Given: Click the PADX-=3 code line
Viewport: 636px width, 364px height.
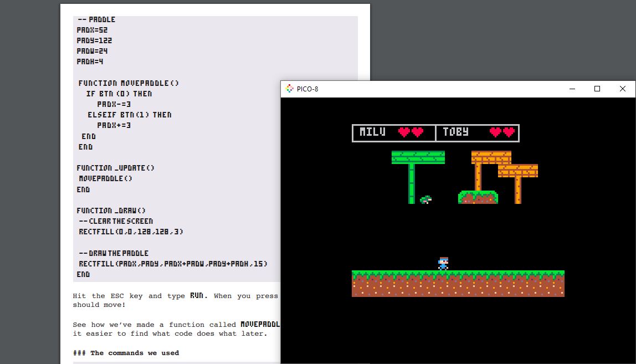Looking at the screenshot, I should tap(114, 104).
